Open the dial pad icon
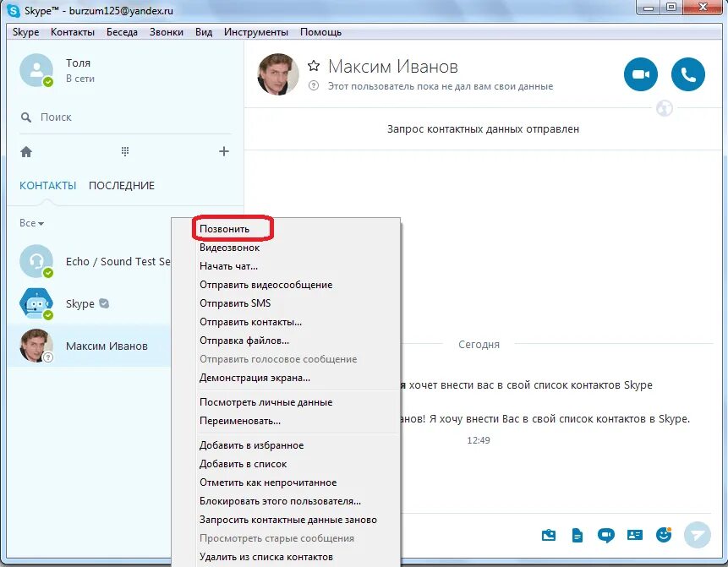The image size is (728, 567). [x=125, y=151]
